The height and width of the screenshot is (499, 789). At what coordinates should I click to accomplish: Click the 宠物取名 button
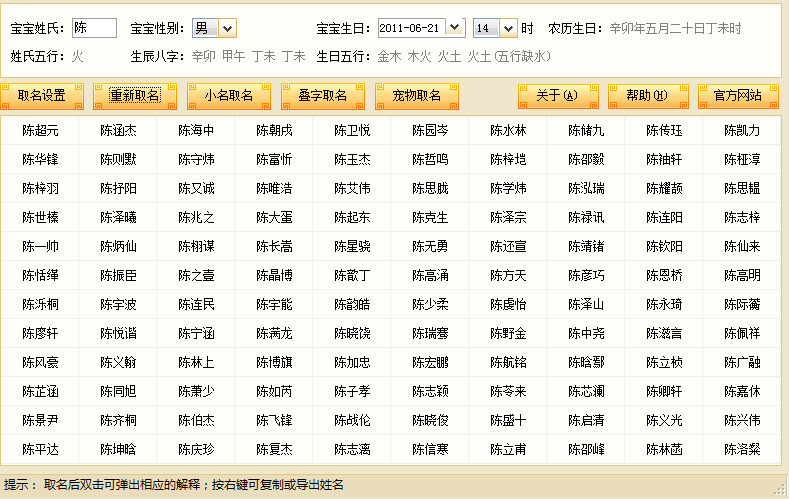coord(417,96)
